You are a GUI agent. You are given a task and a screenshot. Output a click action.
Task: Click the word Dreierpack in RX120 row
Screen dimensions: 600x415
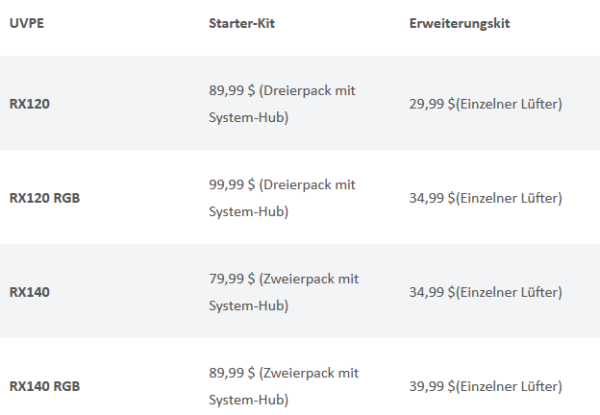coord(301,90)
